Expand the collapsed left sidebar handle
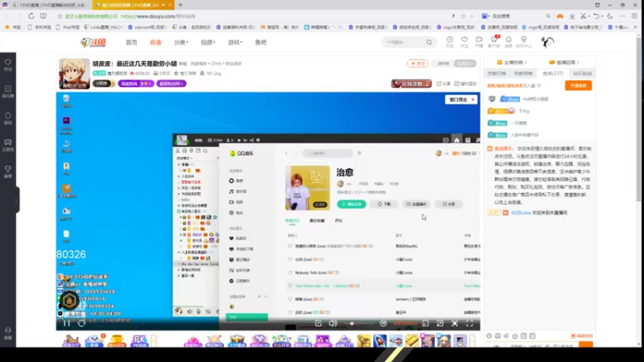 [16, 200]
